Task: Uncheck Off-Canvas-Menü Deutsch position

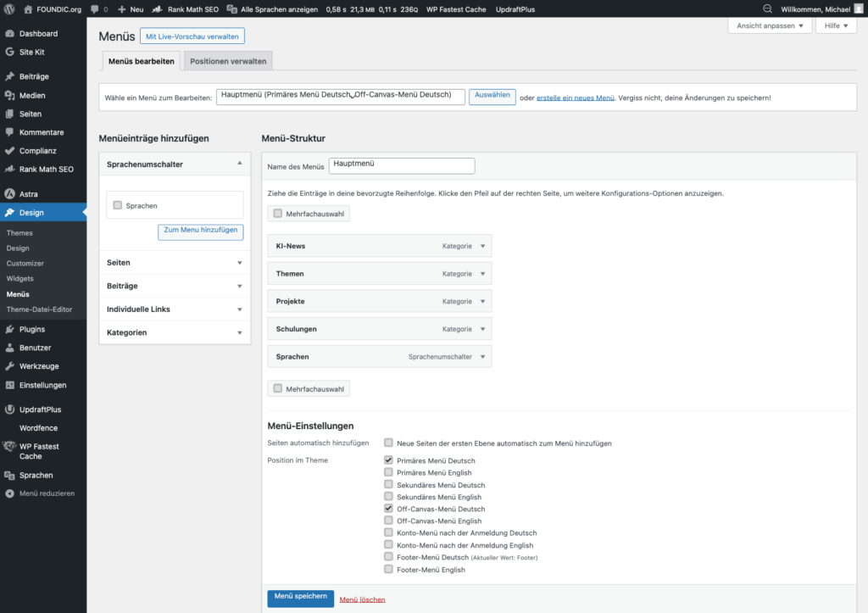Action: click(x=388, y=509)
